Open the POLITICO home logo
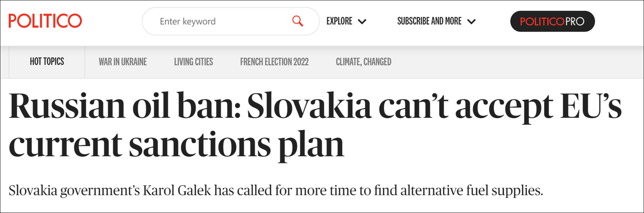644x213 pixels. coord(45,21)
